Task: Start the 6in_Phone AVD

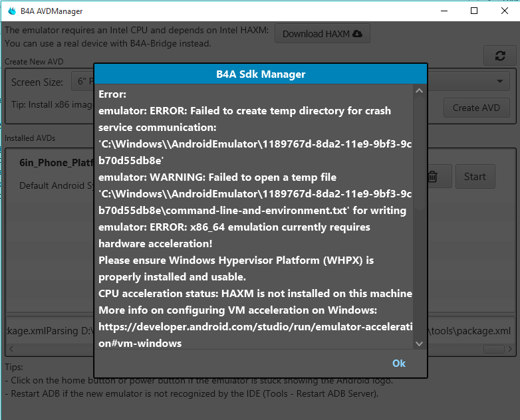Action: tap(475, 176)
